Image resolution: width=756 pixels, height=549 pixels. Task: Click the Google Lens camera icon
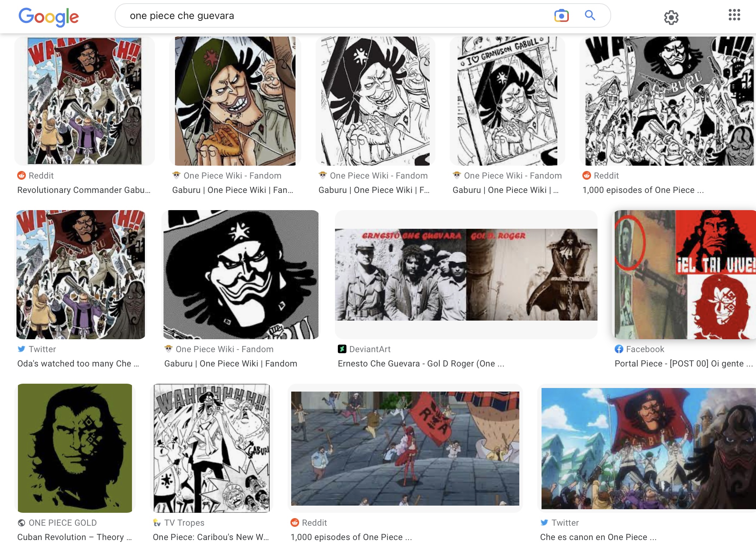point(561,16)
